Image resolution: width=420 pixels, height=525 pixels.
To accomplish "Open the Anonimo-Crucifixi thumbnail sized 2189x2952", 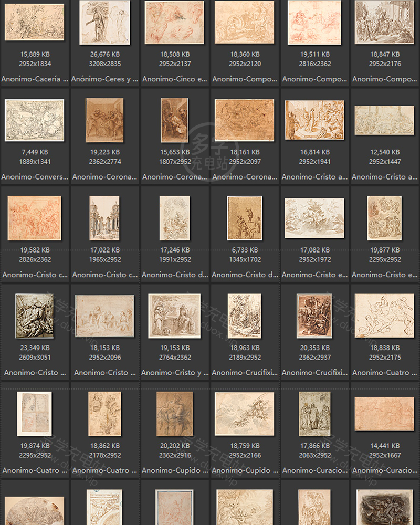I will (x=244, y=316).
